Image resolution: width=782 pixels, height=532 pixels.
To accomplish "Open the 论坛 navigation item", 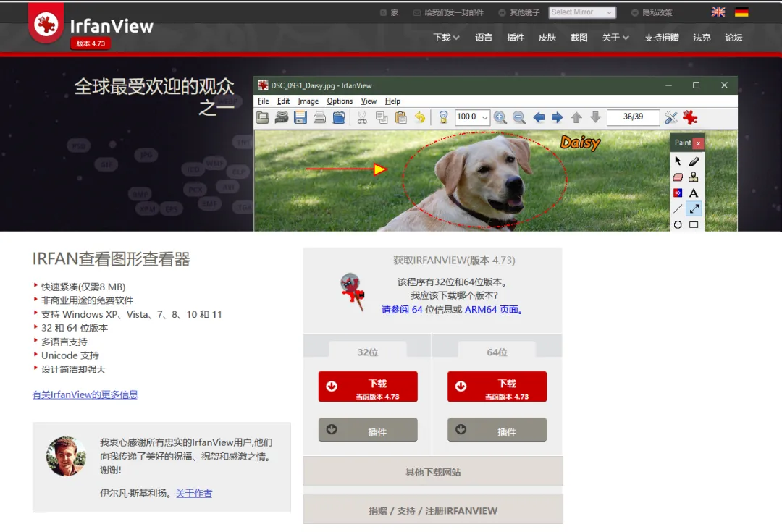I will pos(733,38).
